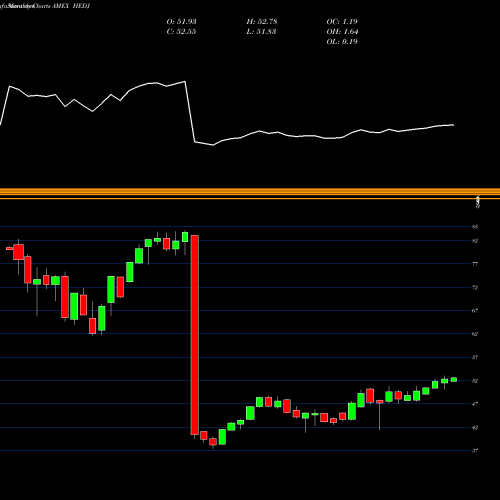
Task: Click the open price value O: 51.93
Action: pos(181,22)
